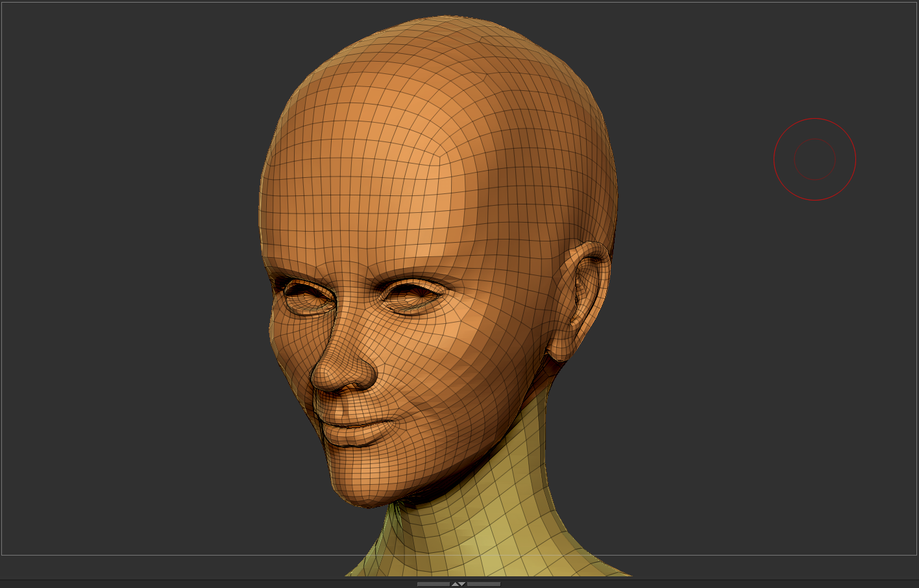Screen dimensions: 919x588
Task: Click the bottom tray divider arrows
Action: point(458,583)
